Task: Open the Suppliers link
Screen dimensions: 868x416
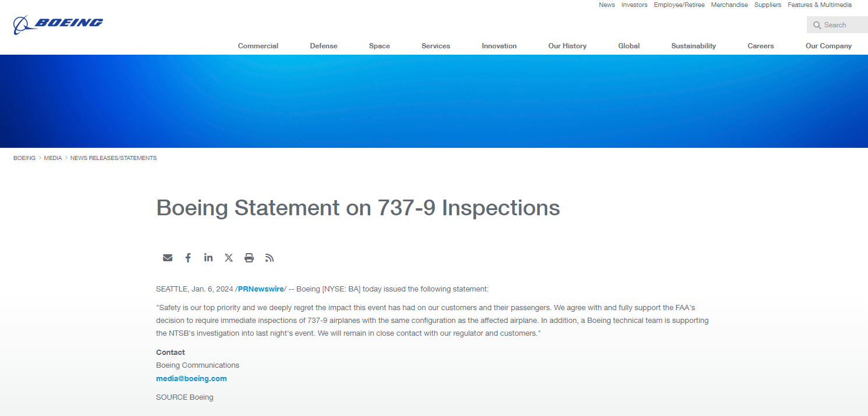Action: [768, 5]
